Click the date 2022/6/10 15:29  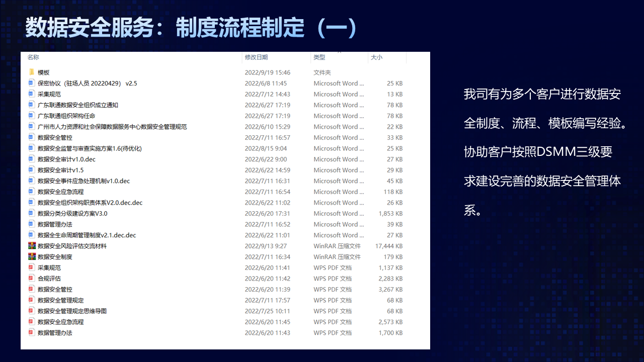(x=268, y=127)
